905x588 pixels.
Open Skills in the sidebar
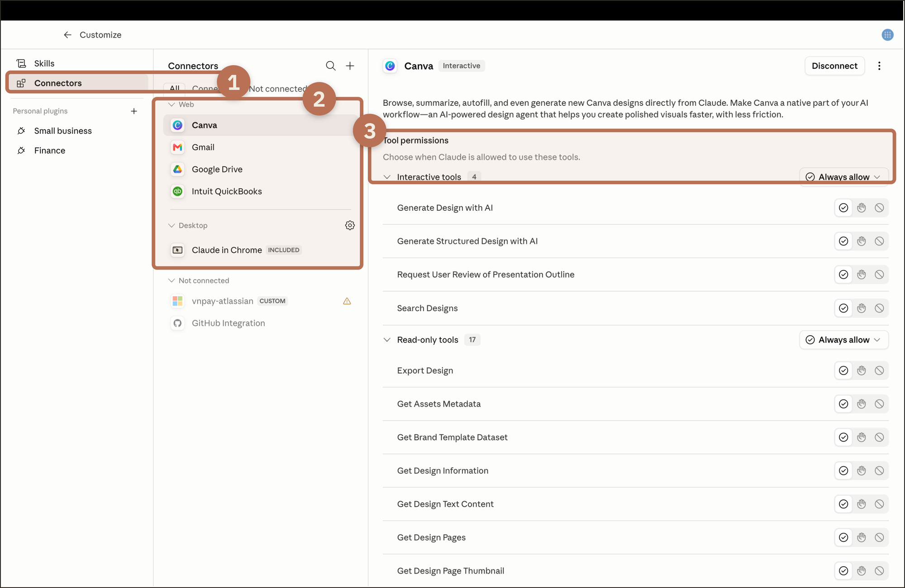[44, 63]
